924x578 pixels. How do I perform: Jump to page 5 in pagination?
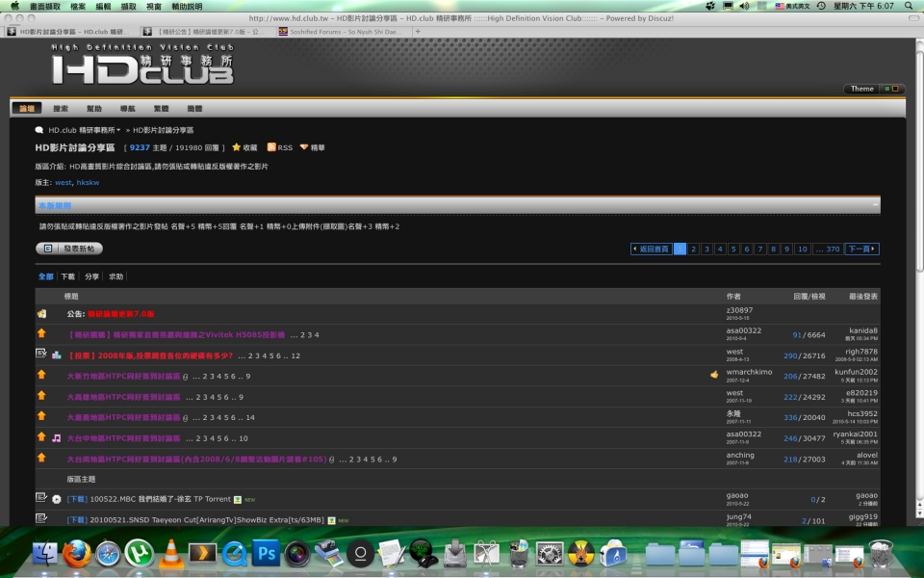click(x=733, y=249)
